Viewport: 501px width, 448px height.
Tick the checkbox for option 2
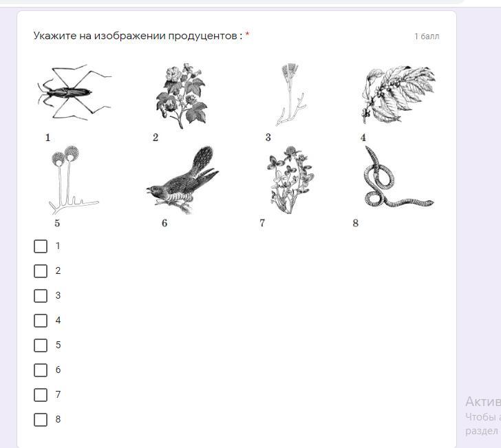41,271
